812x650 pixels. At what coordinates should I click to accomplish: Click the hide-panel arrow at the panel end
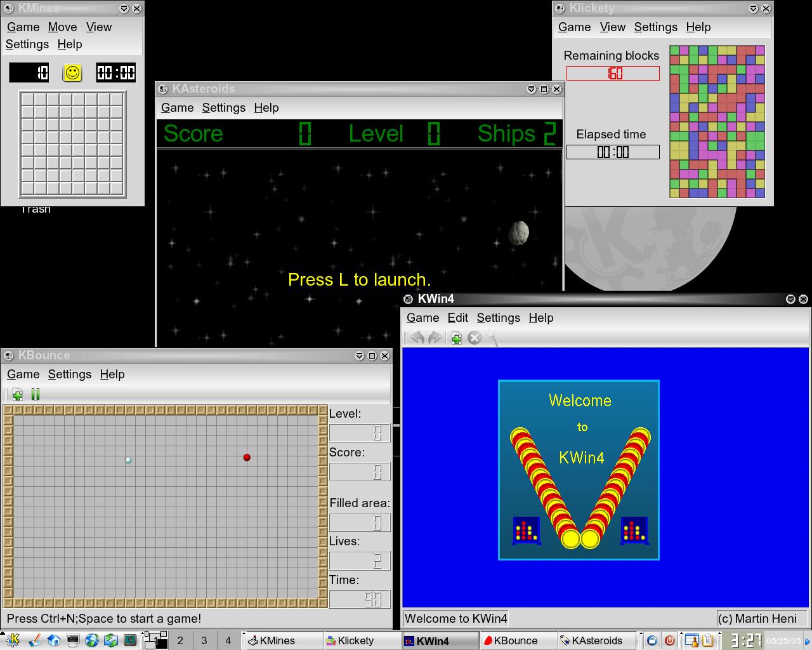click(808, 640)
